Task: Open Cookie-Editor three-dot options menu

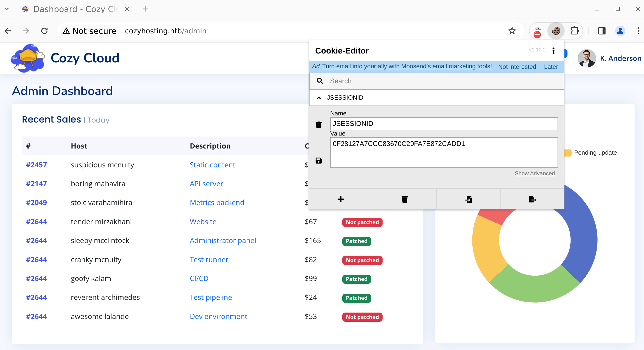Action: (553, 51)
